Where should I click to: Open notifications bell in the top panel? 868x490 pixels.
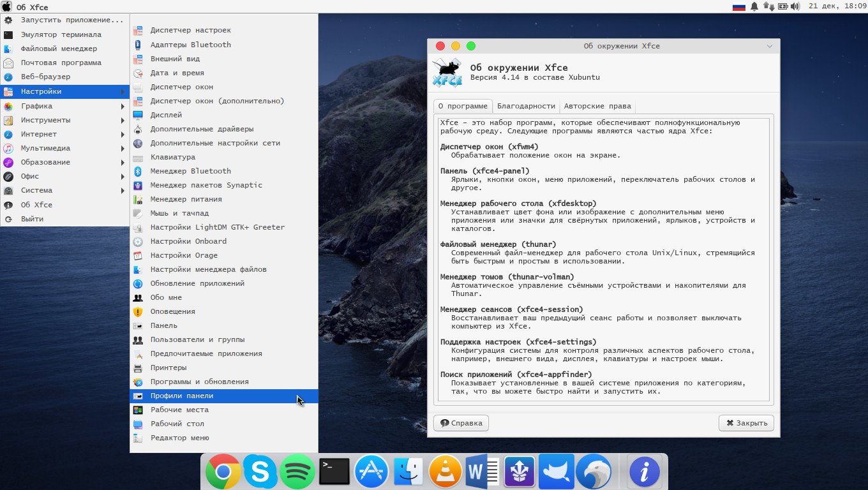tap(754, 6)
